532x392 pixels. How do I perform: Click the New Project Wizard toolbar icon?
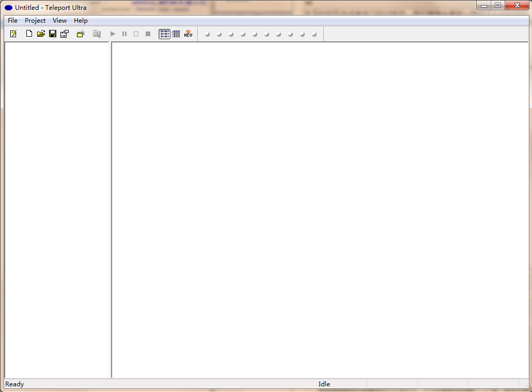point(13,34)
